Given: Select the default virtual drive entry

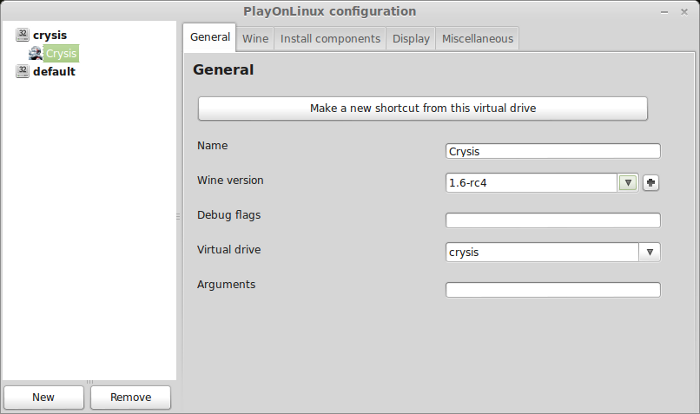Looking at the screenshot, I should pos(54,71).
